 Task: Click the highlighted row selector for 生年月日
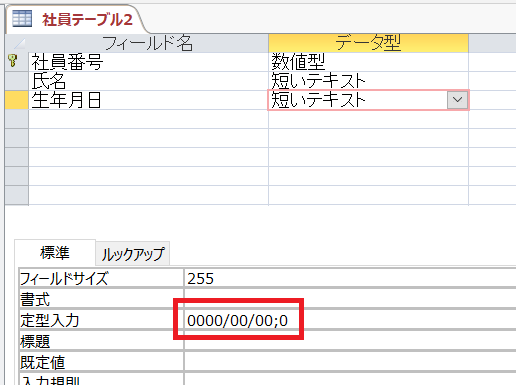tap(17, 100)
